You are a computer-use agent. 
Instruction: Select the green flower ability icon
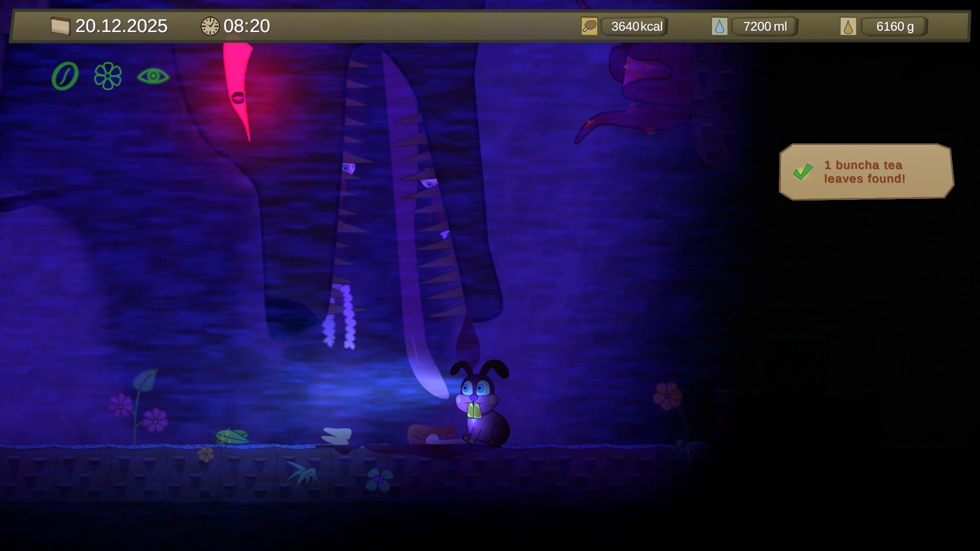click(107, 76)
